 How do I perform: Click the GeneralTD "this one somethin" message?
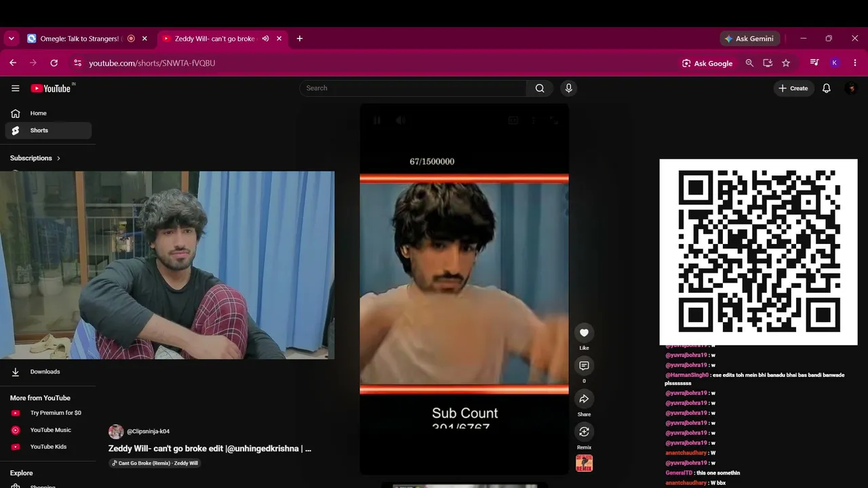(703, 473)
